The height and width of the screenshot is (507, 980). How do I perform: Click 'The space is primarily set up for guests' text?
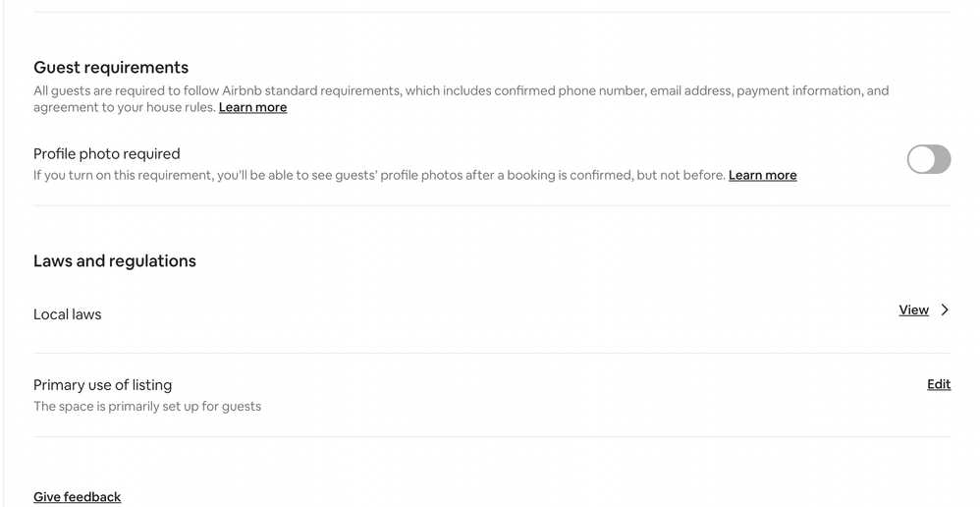[x=147, y=407]
